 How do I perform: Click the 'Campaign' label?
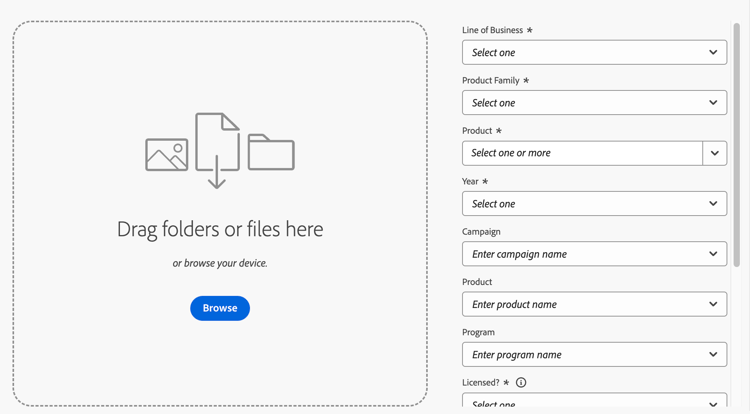point(481,232)
